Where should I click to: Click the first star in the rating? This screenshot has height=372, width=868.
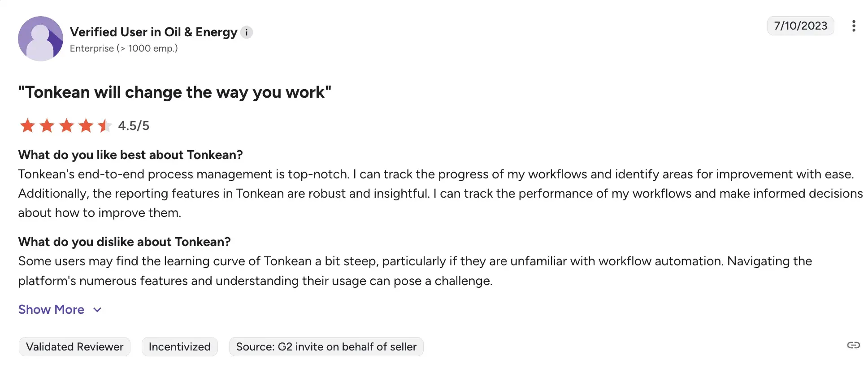27,126
